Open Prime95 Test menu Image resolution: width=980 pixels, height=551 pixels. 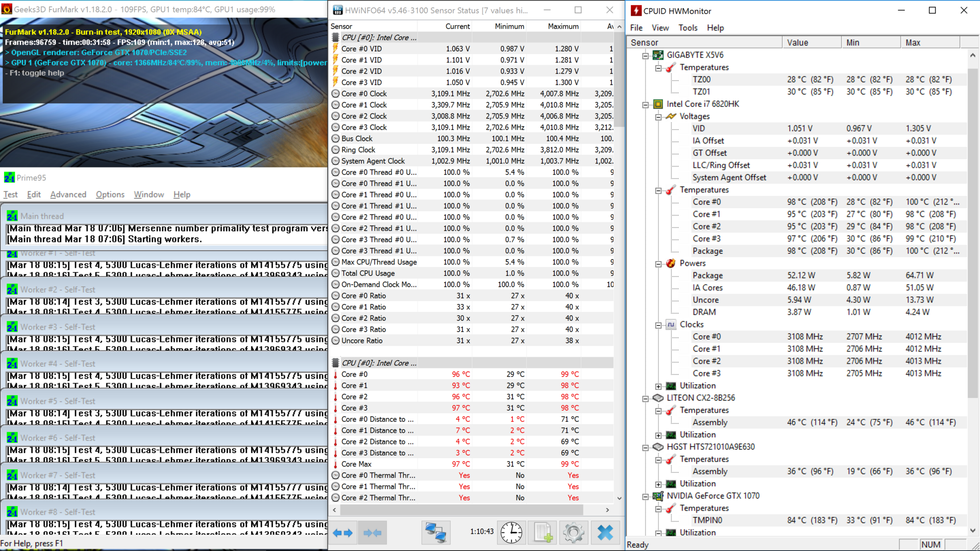(x=10, y=194)
